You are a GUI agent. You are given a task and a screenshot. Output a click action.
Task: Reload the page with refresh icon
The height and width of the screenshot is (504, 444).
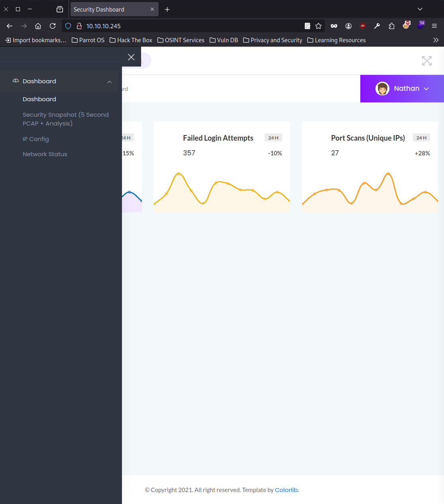(53, 26)
